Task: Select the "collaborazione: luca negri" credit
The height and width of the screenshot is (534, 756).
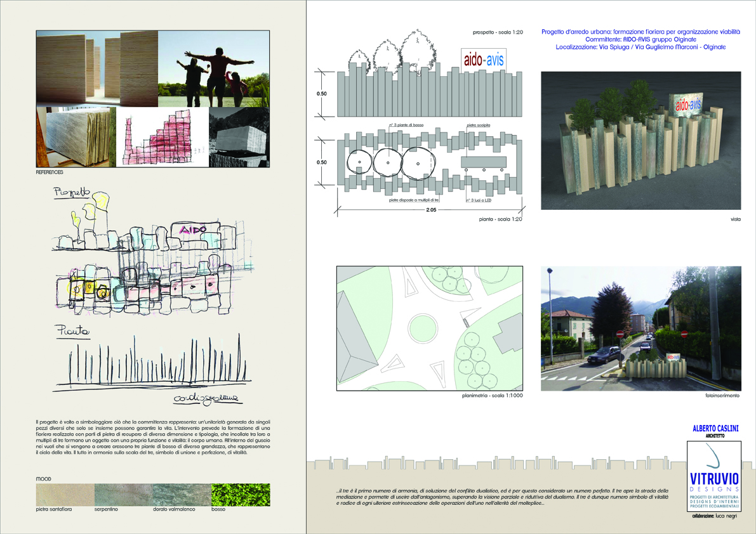Action: (715, 516)
